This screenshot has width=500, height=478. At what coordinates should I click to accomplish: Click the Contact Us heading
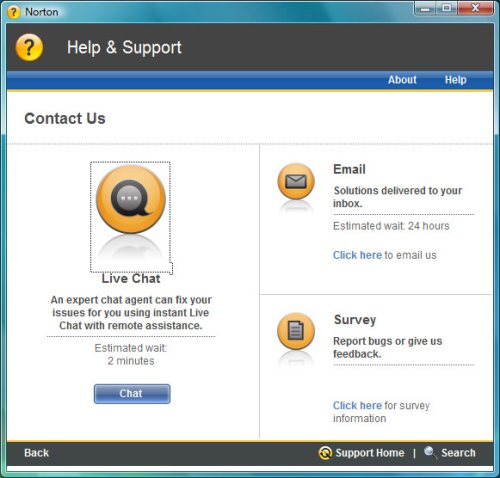65,118
